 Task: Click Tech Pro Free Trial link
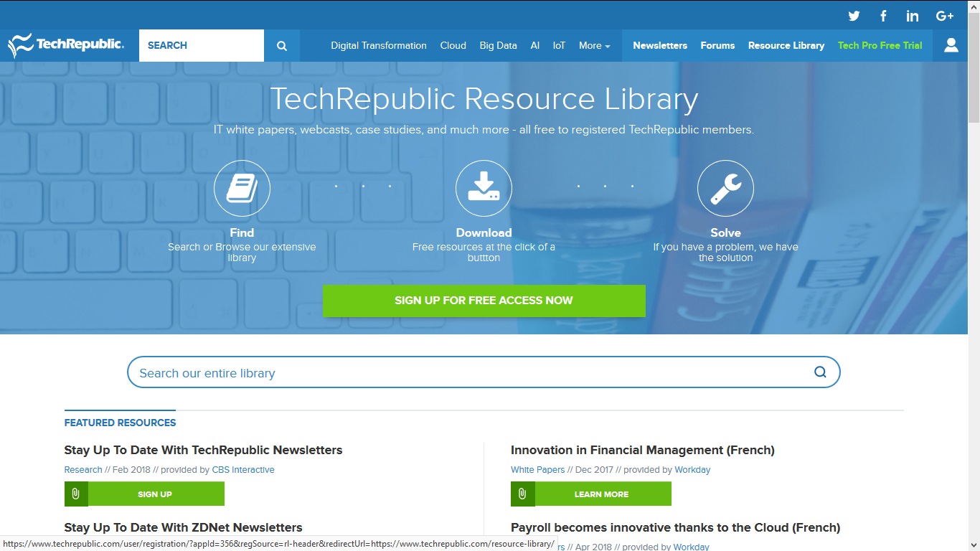pos(880,45)
